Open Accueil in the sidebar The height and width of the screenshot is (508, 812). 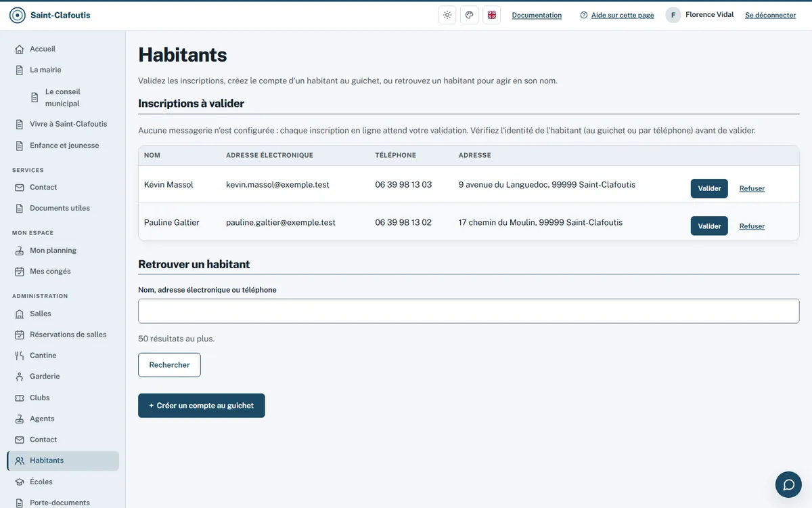43,49
